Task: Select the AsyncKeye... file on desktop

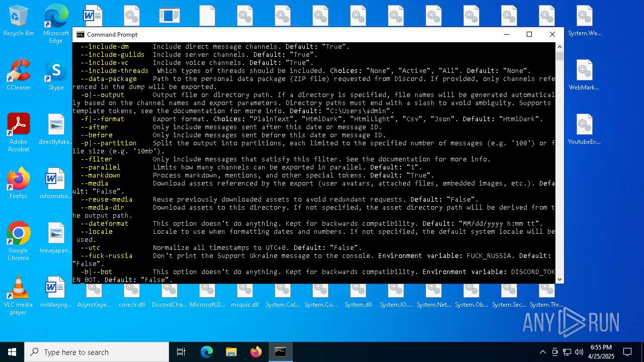Action: tap(94, 297)
